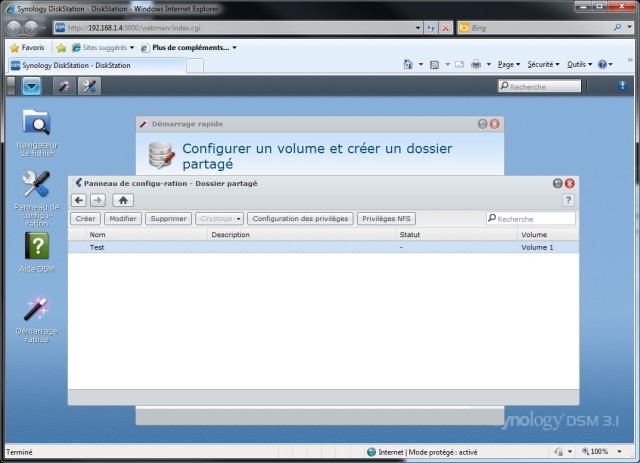Focus control panel Recherche field

pos(531,219)
